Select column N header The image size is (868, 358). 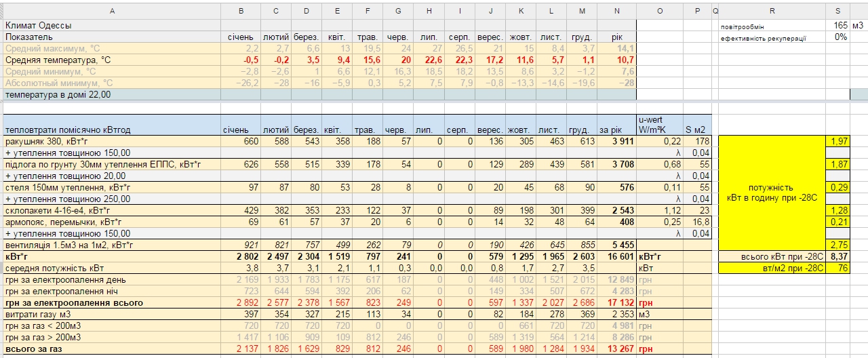617,11
